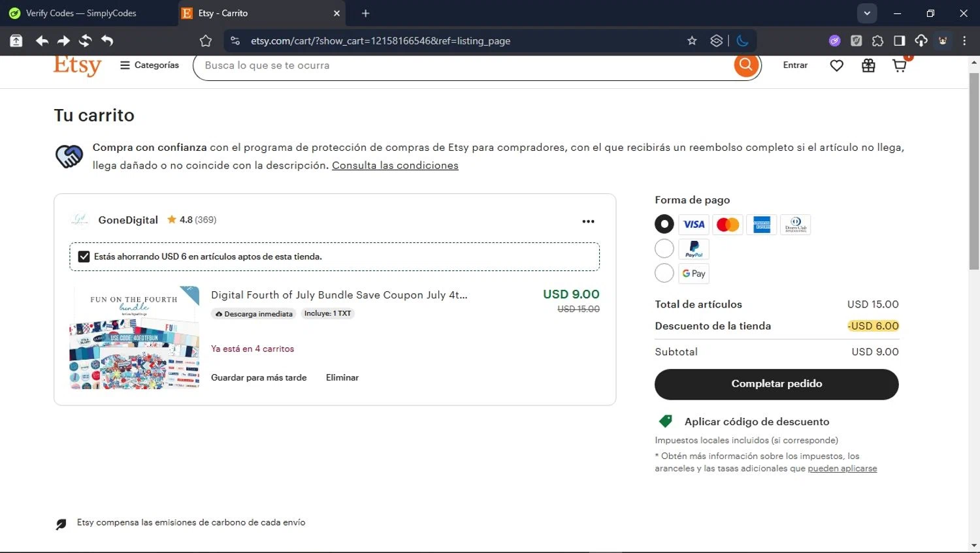
Task: Open the GoneDigital shop name
Action: point(128,220)
